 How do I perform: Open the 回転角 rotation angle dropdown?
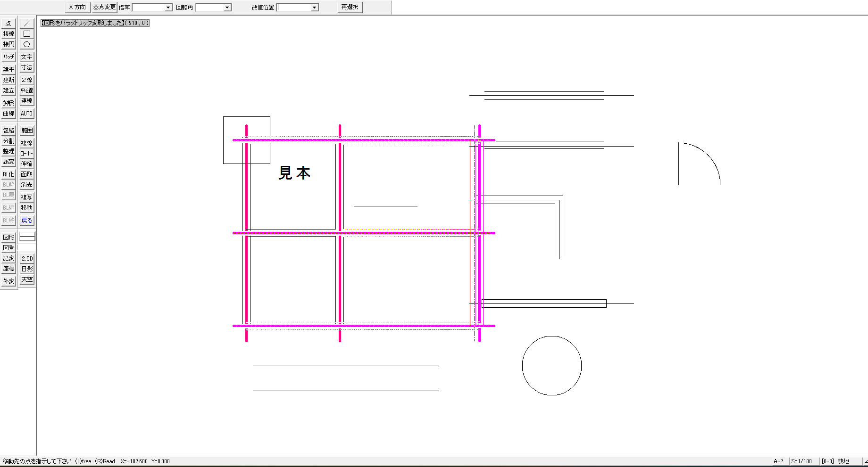coord(227,8)
